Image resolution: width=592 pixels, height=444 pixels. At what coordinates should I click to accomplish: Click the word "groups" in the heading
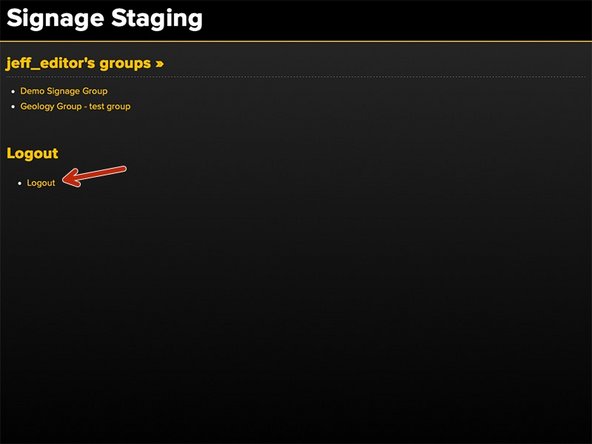pyautogui.click(x=125, y=63)
